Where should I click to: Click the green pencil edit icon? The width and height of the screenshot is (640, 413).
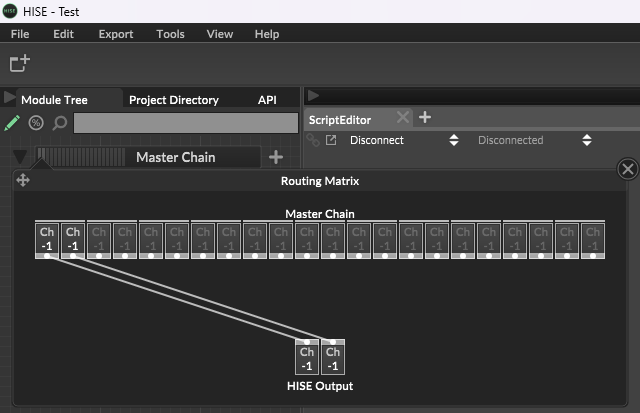[12, 123]
